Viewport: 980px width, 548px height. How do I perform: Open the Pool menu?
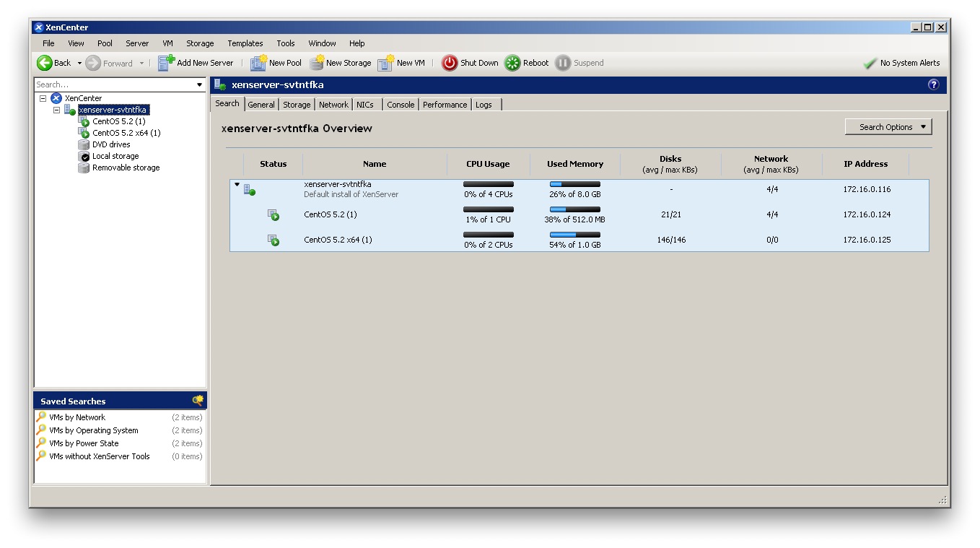pyautogui.click(x=105, y=43)
